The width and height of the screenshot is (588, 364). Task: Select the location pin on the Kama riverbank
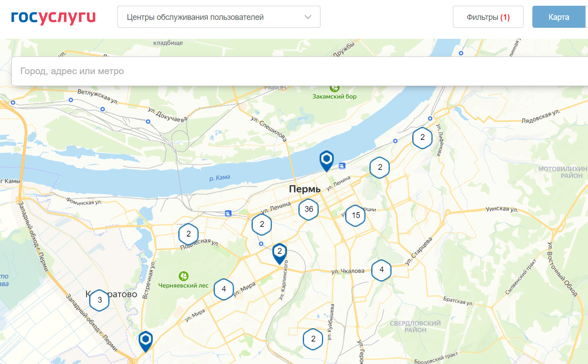[x=326, y=159]
